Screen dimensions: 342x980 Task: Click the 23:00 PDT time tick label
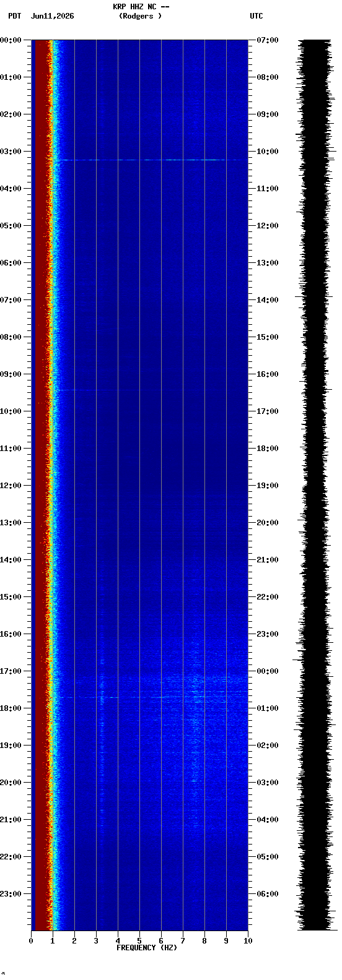click(x=11, y=894)
